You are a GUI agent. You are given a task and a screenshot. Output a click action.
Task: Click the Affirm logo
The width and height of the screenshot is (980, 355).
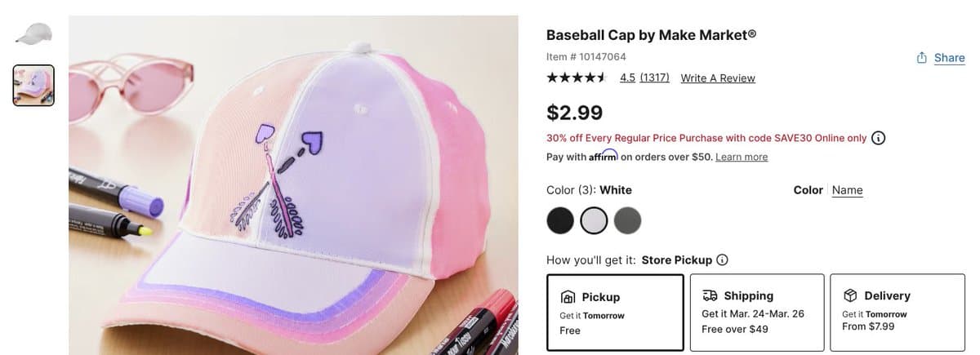point(603,156)
